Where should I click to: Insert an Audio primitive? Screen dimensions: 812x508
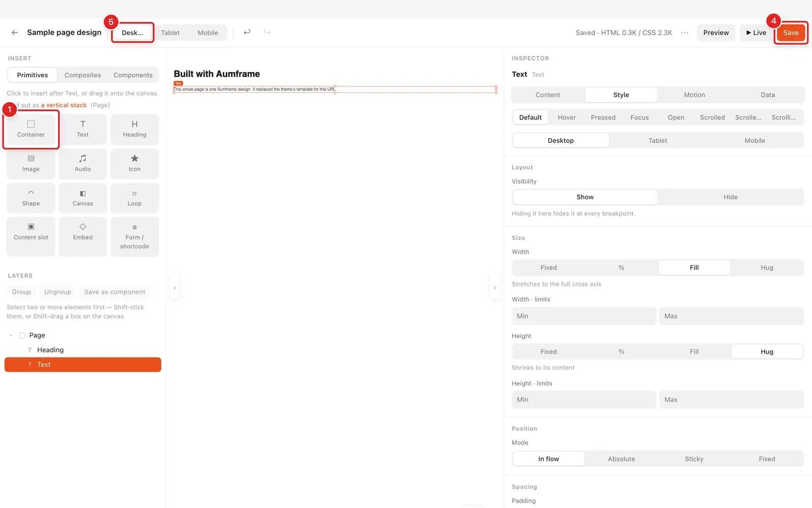click(83, 164)
